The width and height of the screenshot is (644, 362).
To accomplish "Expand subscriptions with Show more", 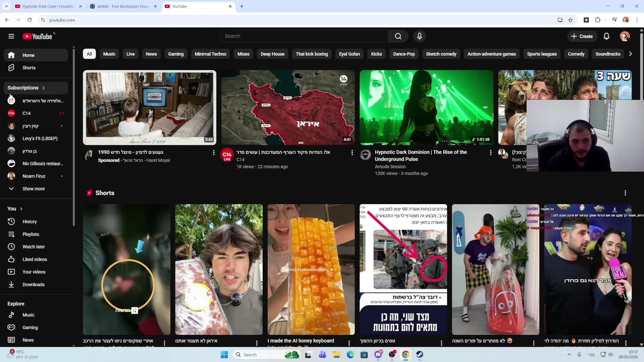I will coord(36,189).
